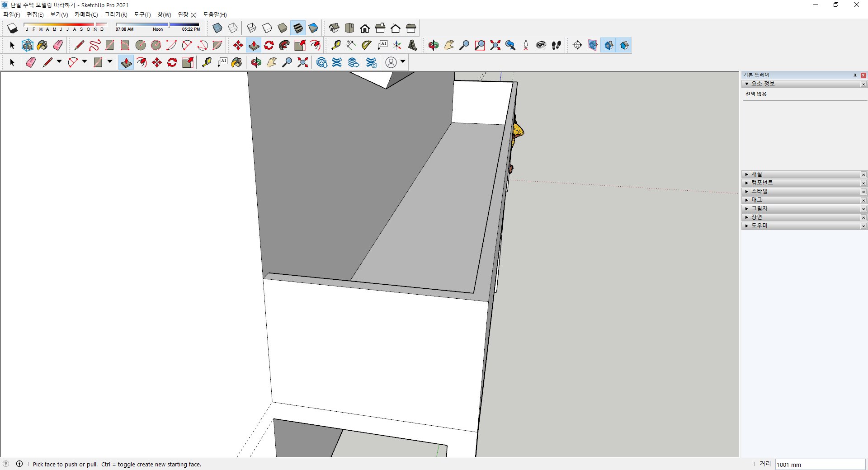Select the Follow Me tool
The width and height of the screenshot is (868, 470).
coord(284,45)
